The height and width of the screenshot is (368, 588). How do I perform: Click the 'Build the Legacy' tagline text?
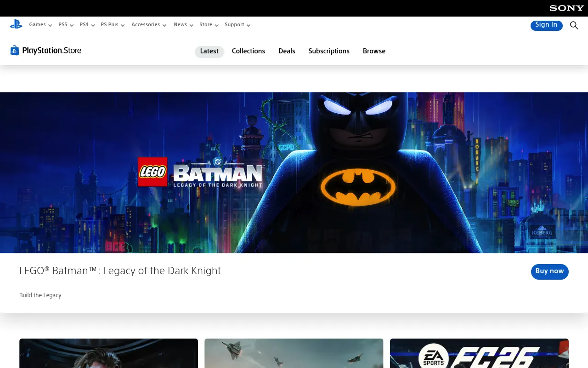click(40, 295)
